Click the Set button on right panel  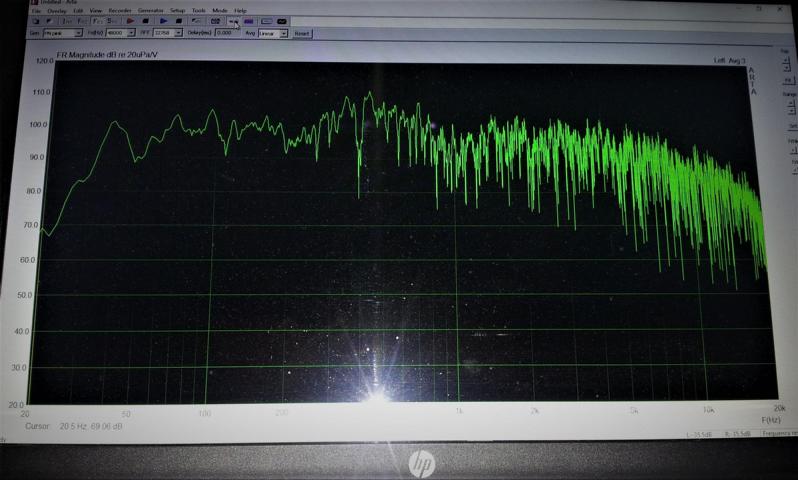(792, 126)
